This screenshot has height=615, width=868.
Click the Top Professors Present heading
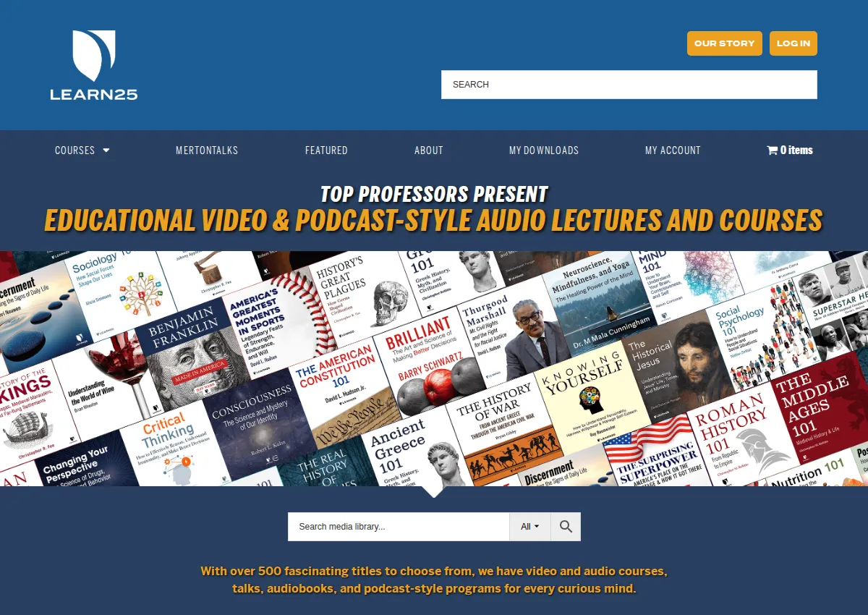coord(434,194)
